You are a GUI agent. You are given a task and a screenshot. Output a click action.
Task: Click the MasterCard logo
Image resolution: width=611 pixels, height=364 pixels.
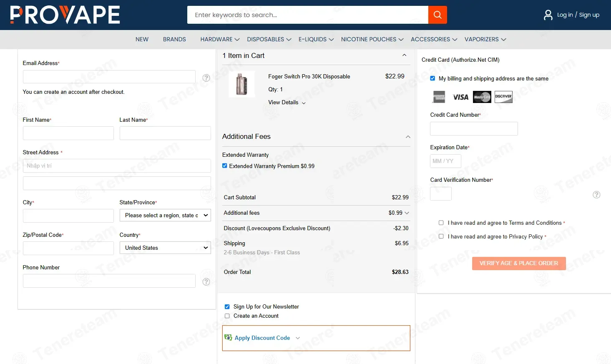coord(482,97)
